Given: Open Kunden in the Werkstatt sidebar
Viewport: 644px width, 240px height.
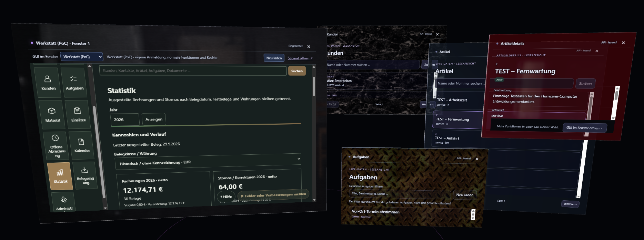Looking at the screenshot, I should (x=48, y=83).
